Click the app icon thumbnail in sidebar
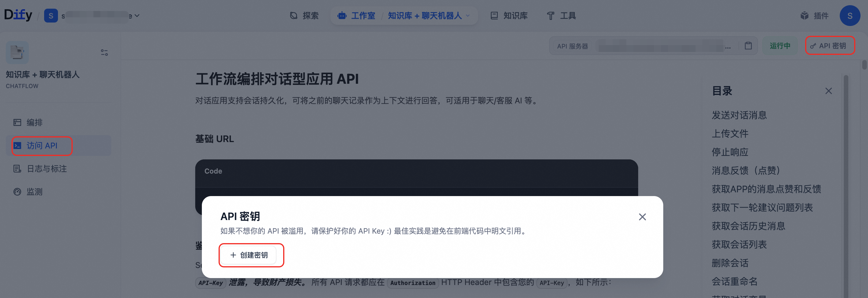Screen dimensions: 868x298 click(17, 52)
